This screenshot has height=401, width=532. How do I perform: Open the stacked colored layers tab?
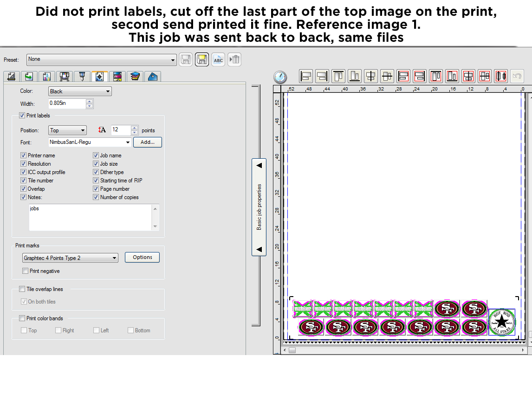(x=135, y=77)
